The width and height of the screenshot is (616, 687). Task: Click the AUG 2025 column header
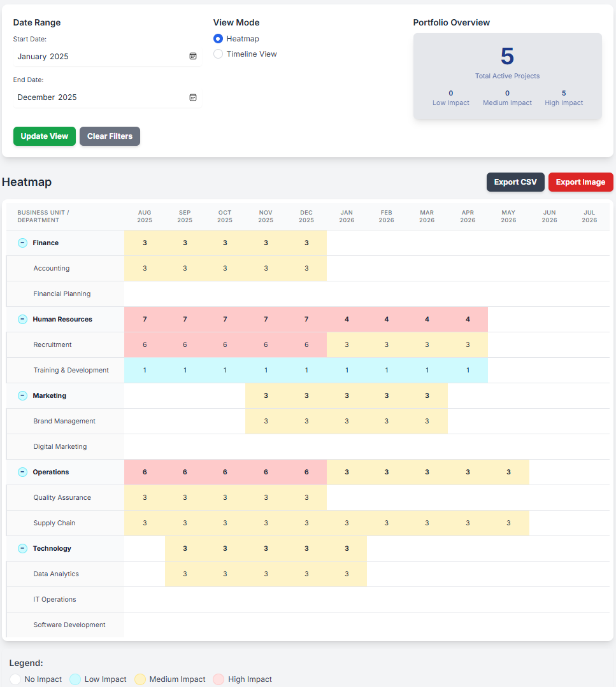click(145, 216)
